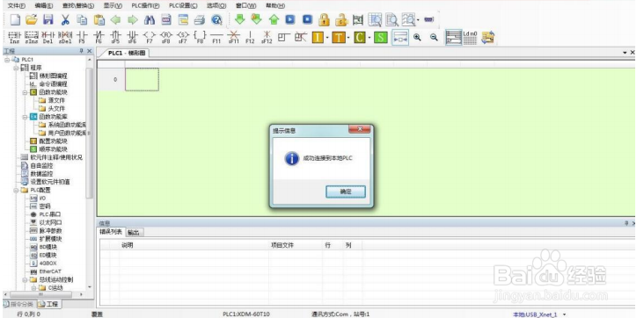Viewport: 644px width, 318px height.
Task: Switch to the 输出 tab
Action: (x=134, y=232)
